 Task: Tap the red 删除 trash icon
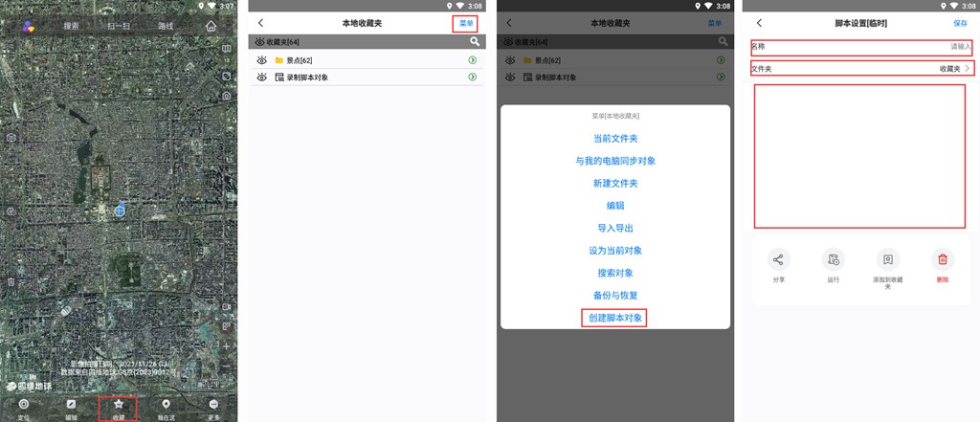tap(943, 259)
